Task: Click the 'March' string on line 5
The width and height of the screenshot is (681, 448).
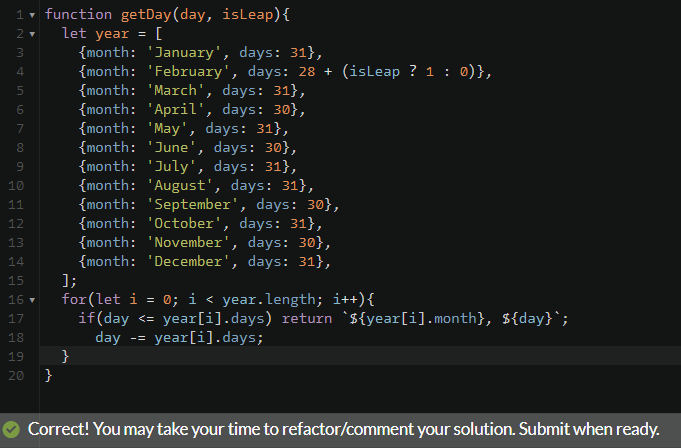Action: (x=176, y=90)
